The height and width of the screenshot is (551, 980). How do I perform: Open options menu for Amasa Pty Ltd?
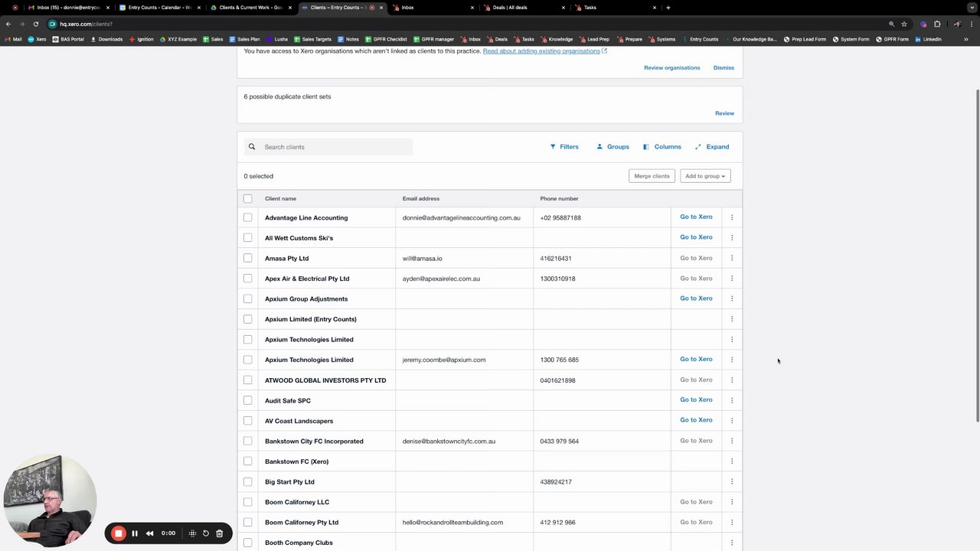732,258
